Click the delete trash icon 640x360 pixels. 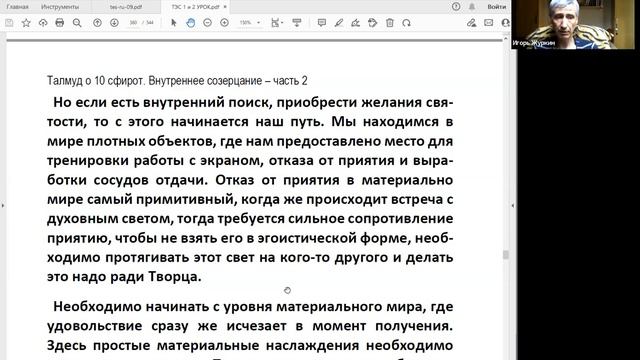coord(390,23)
